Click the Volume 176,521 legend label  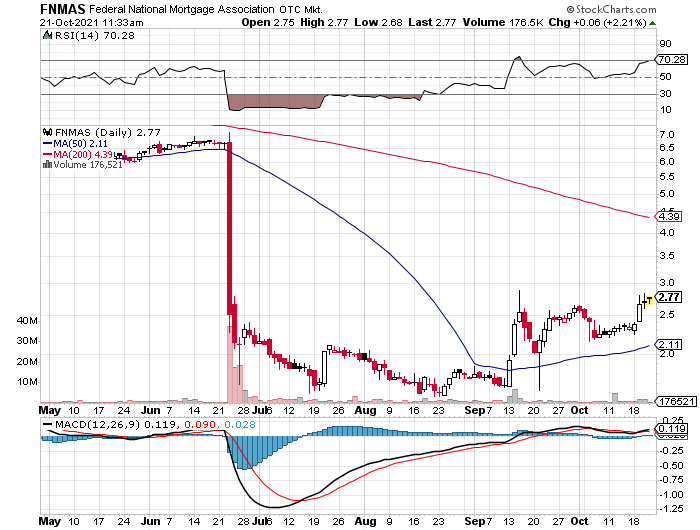click(88, 165)
